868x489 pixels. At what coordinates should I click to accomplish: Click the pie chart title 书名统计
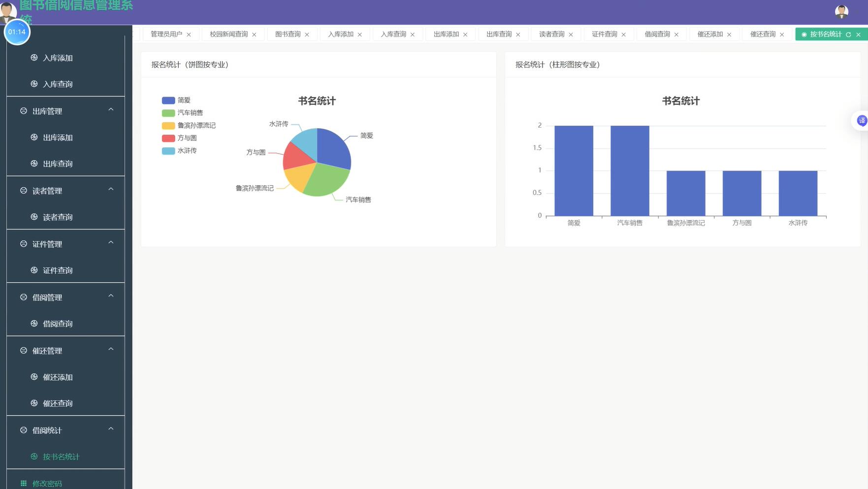(317, 101)
